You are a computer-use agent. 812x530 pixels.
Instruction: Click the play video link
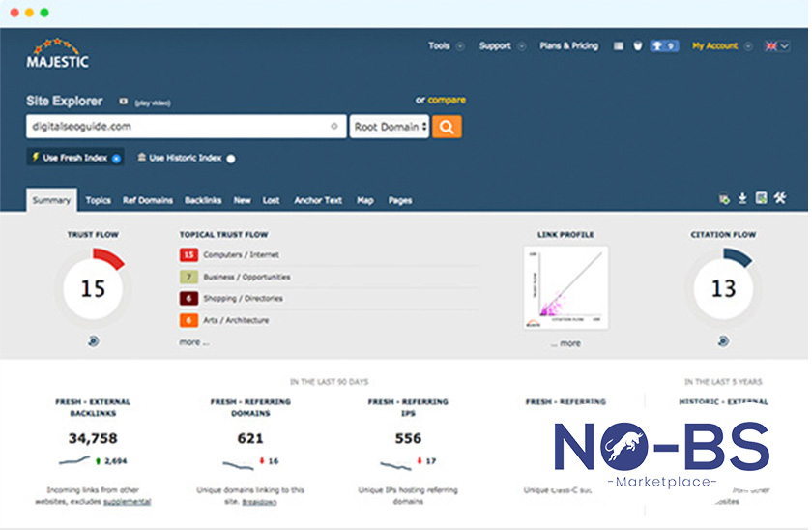point(153,103)
